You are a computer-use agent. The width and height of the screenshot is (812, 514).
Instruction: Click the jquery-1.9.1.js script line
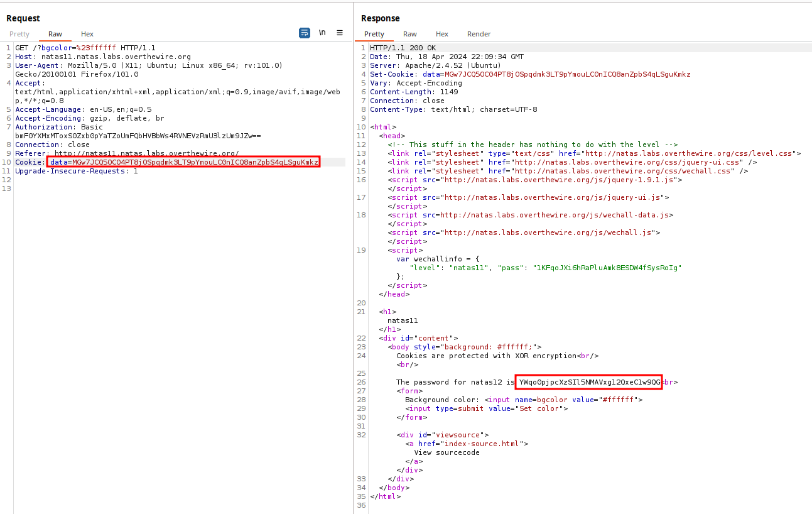[535, 180]
